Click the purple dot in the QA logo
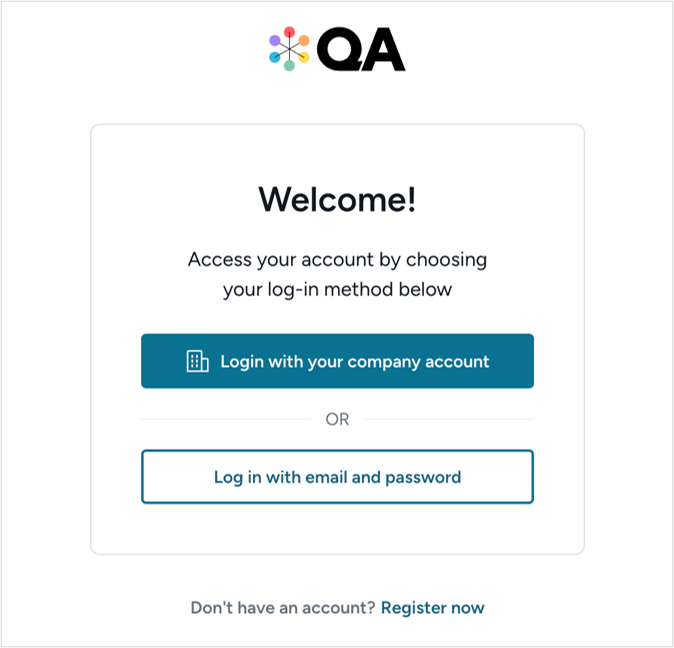Screen dimensions: 674x648 274,40
